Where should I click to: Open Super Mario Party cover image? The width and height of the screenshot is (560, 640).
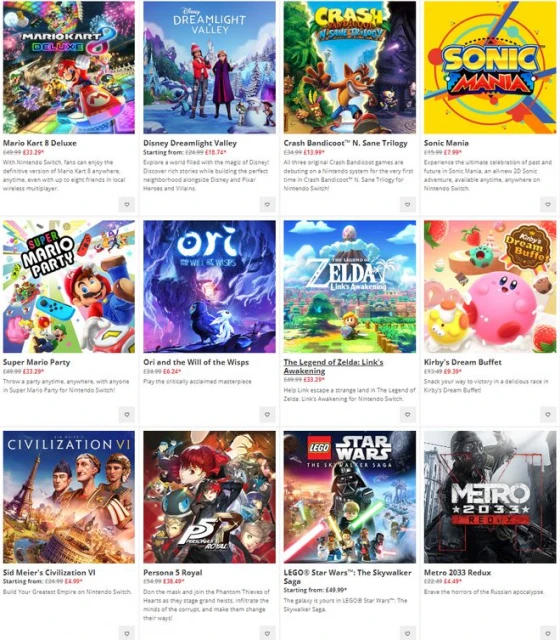point(69,287)
